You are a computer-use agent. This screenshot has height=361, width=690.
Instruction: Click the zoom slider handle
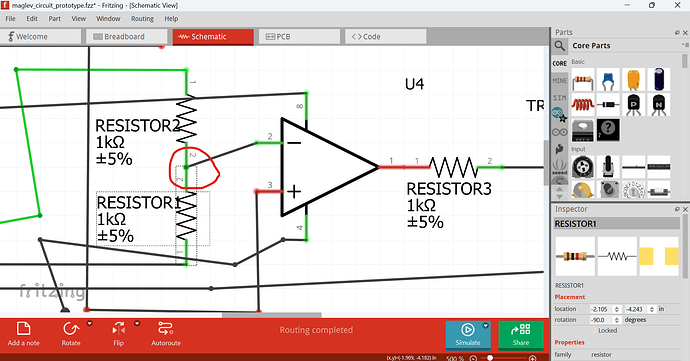click(x=490, y=358)
